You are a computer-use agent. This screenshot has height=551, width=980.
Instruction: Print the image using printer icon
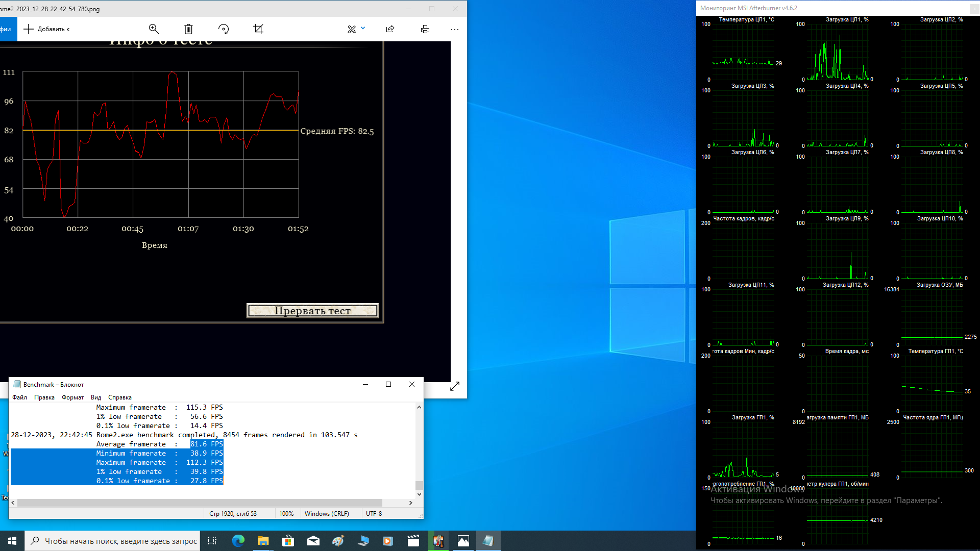point(425,29)
